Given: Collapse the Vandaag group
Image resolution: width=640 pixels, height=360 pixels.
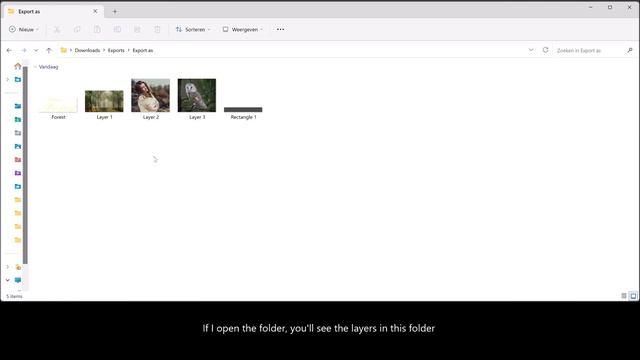Looking at the screenshot, I should pyautogui.click(x=35, y=67).
